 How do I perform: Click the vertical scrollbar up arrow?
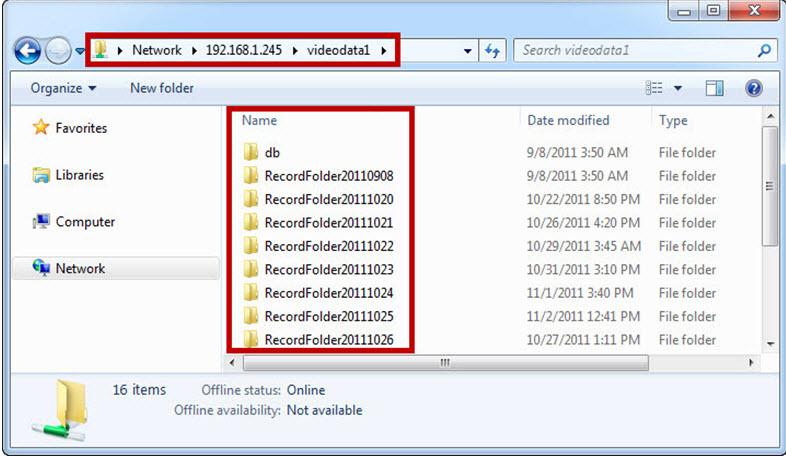(x=770, y=116)
